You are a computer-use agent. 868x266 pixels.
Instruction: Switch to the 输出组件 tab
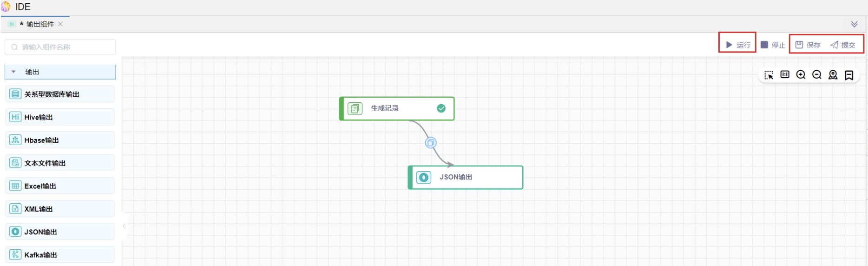tap(40, 24)
